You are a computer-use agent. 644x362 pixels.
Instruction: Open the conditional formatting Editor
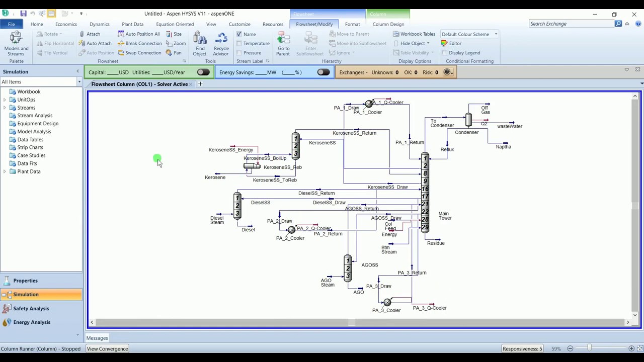click(x=451, y=43)
